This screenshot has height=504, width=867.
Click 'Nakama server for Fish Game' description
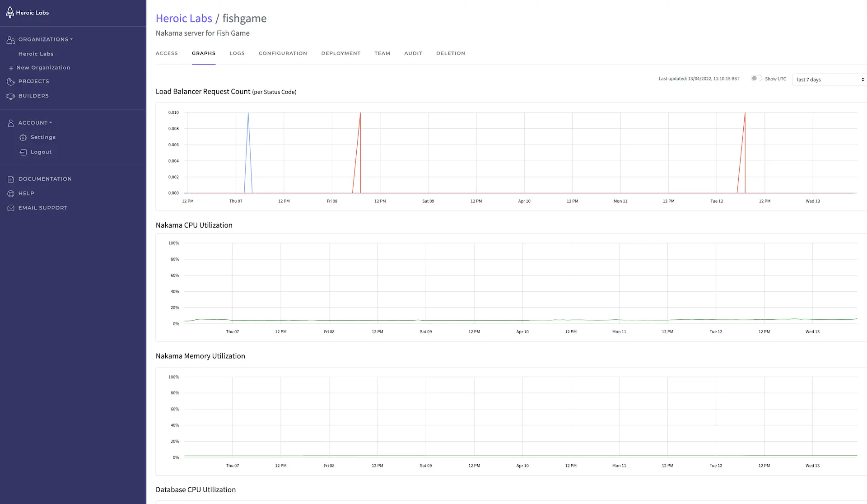click(203, 33)
